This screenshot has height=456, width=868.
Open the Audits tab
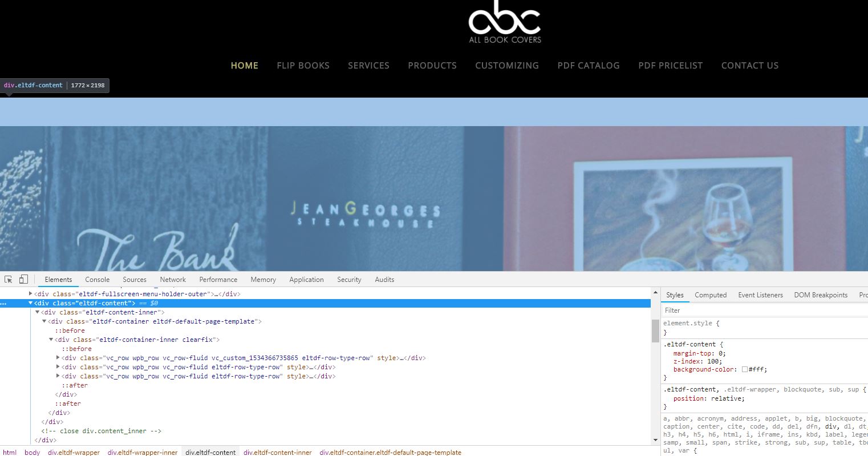(x=384, y=280)
